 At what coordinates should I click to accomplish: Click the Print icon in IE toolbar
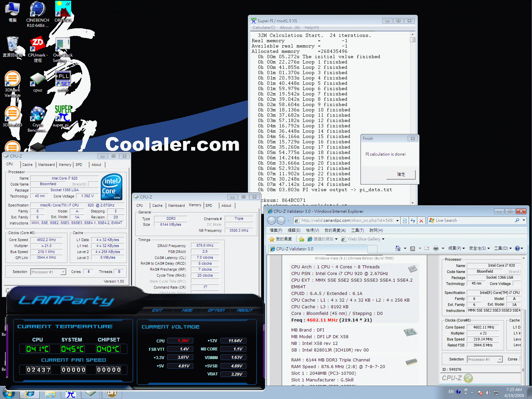[x=436, y=248]
